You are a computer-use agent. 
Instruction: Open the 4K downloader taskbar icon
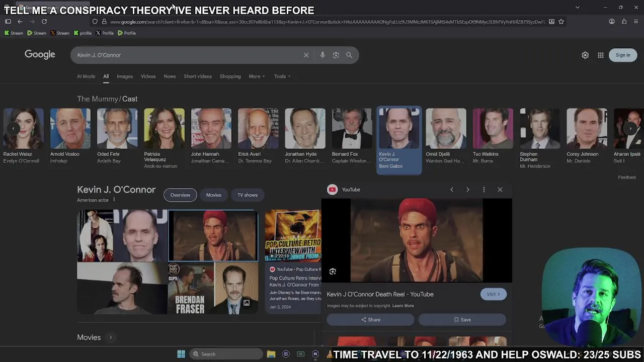(315, 354)
